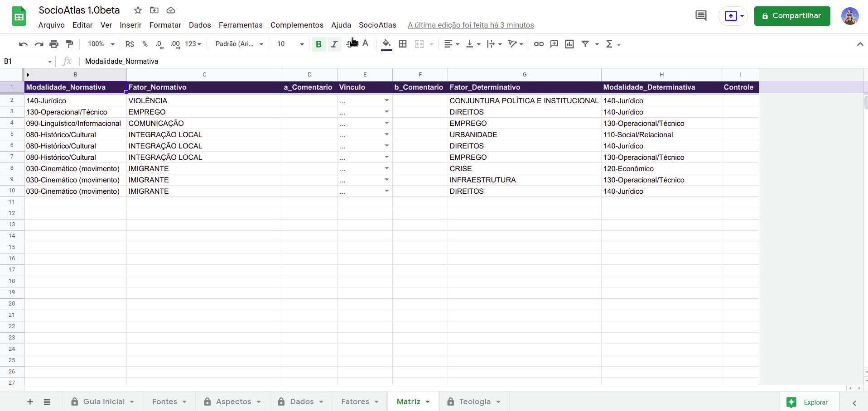The width and height of the screenshot is (868, 411).
Task: Format as currency R$
Action: click(130, 44)
